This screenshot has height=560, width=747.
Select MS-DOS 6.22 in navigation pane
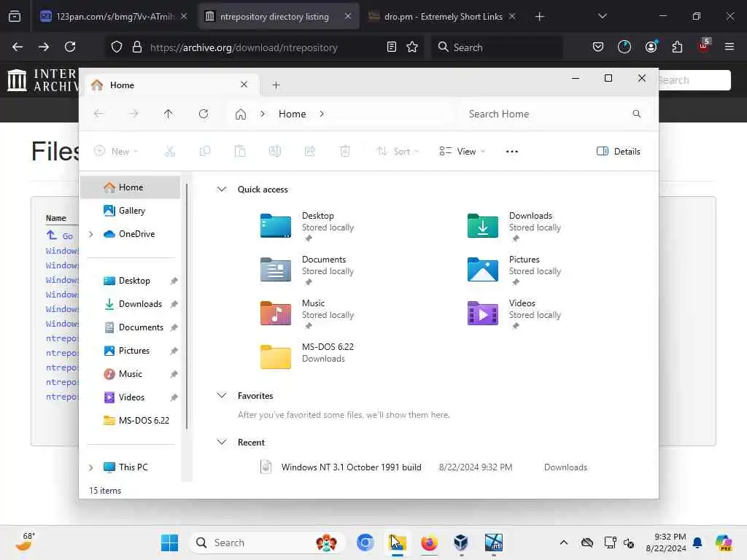point(131,421)
